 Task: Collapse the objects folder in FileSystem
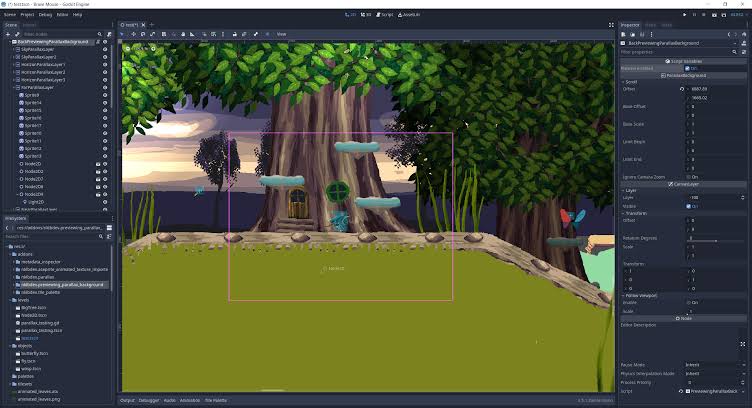coord(10,346)
